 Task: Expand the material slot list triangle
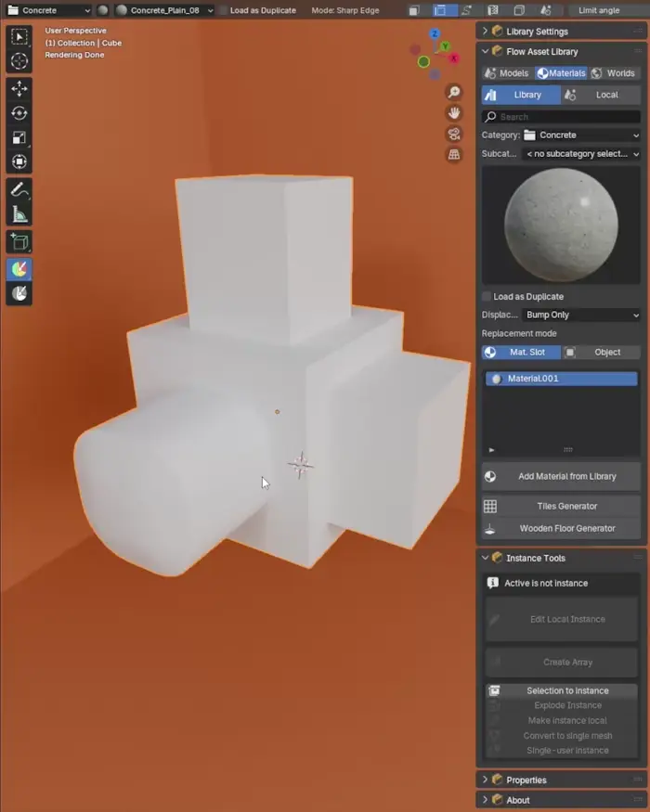click(x=491, y=450)
